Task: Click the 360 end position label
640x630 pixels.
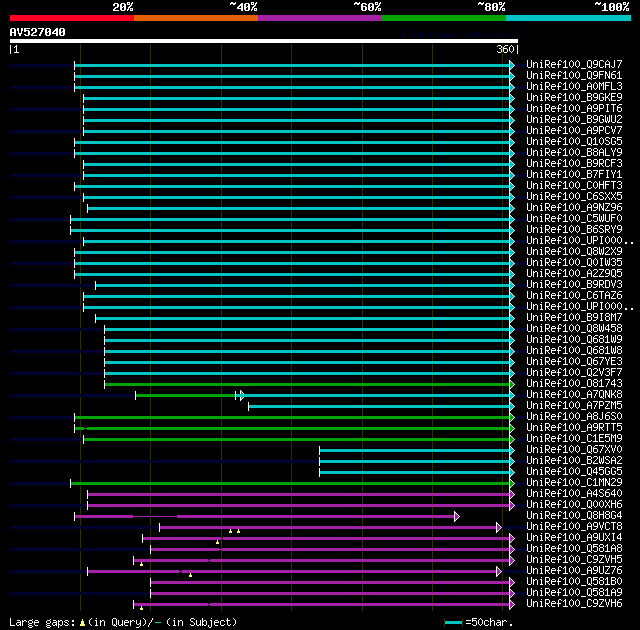Action: click(505, 49)
